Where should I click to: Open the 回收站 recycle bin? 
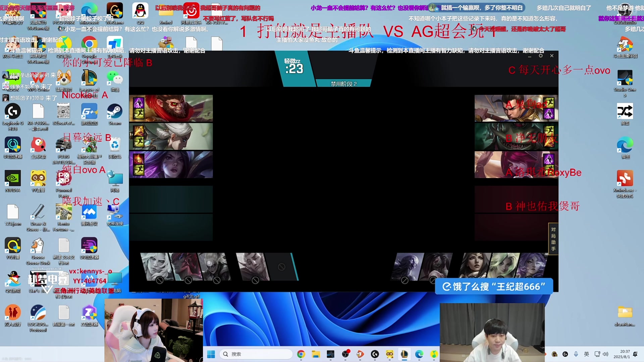pyautogui.click(x=115, y=148)
